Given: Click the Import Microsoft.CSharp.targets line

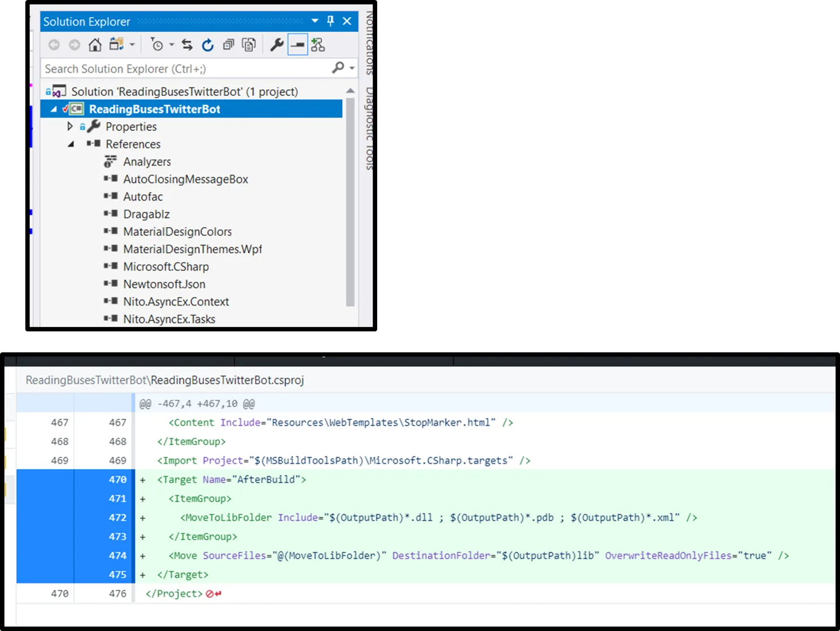Looking at the screenshot, I should (x=344, y=460).
